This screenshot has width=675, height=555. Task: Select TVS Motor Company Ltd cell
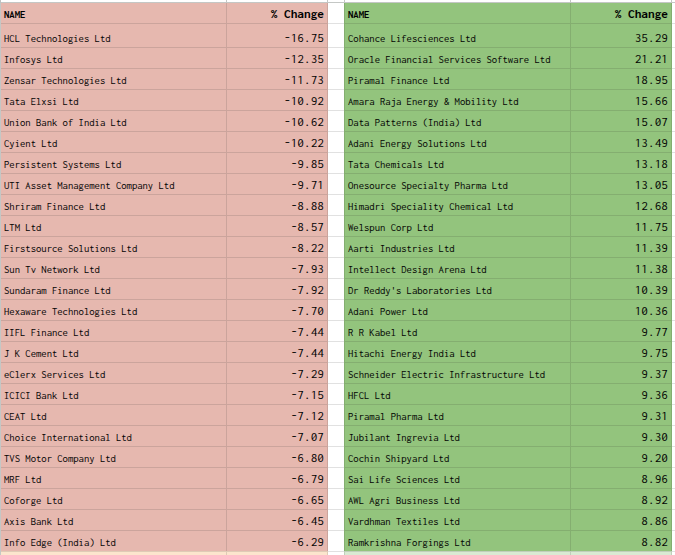pyautogui.click(x=113, y=459)
